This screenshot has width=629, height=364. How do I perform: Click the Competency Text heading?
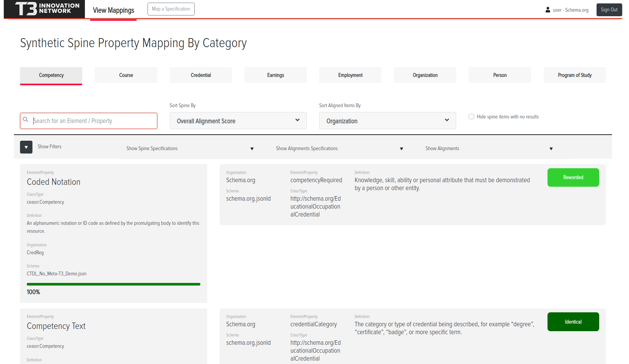tap(56, 326)
